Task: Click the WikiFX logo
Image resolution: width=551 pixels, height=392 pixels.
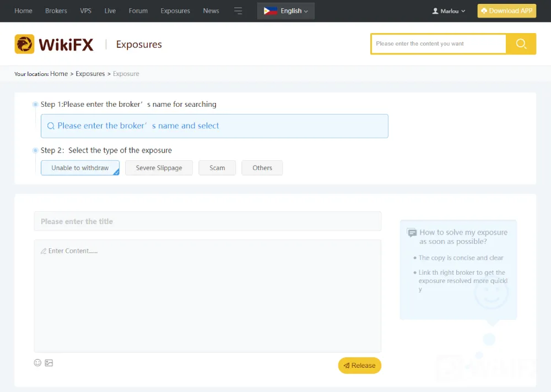Action: coord(54,44)
